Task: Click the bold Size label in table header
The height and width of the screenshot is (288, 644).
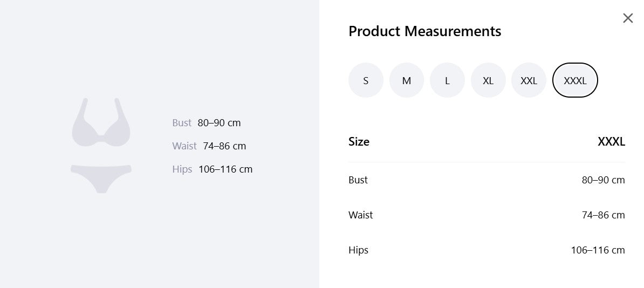Action: [359, 142]
